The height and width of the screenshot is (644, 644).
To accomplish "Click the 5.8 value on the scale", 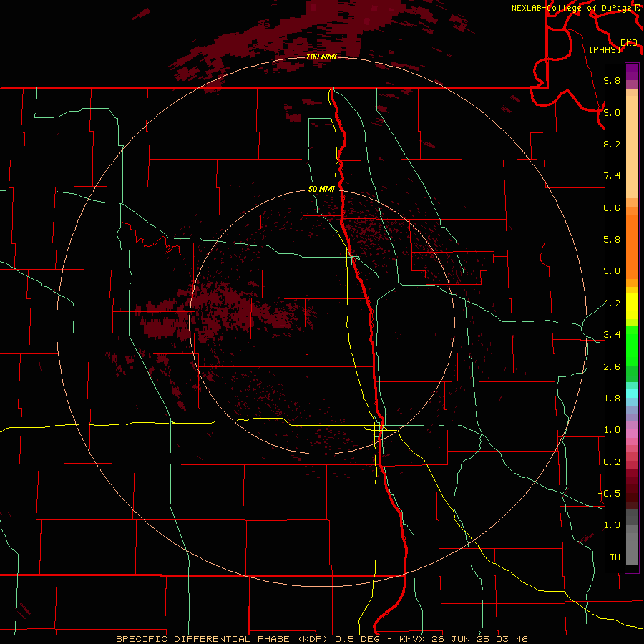I will point(612,240).
